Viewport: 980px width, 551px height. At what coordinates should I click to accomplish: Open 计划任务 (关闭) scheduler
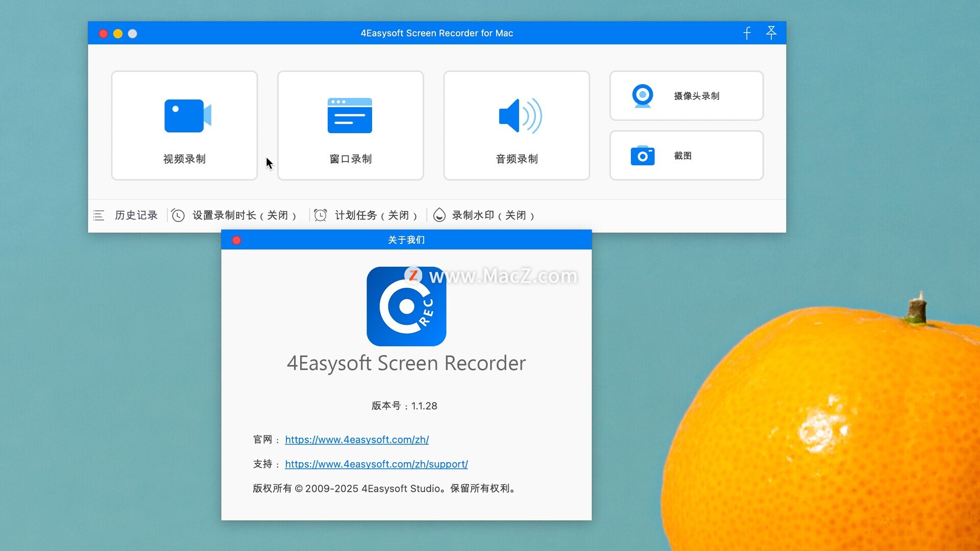click(376, 215)
